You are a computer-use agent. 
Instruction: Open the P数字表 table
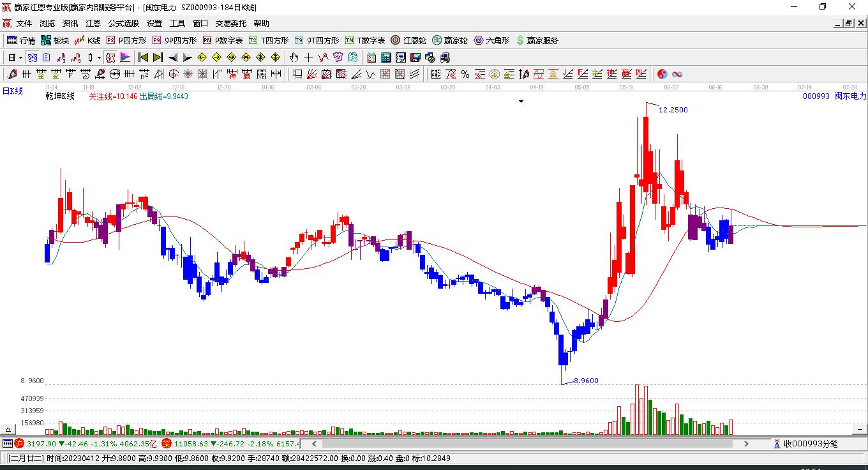coord(223,40)
